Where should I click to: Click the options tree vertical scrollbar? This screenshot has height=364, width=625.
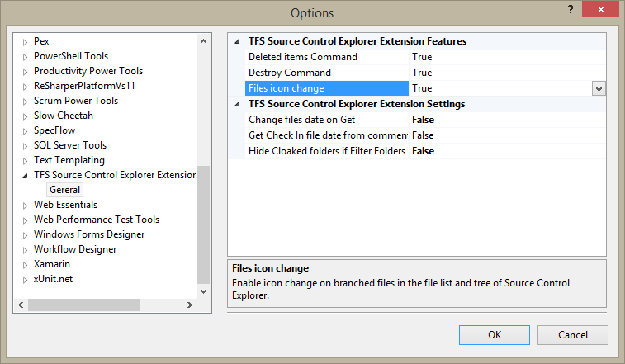[204, 223]
